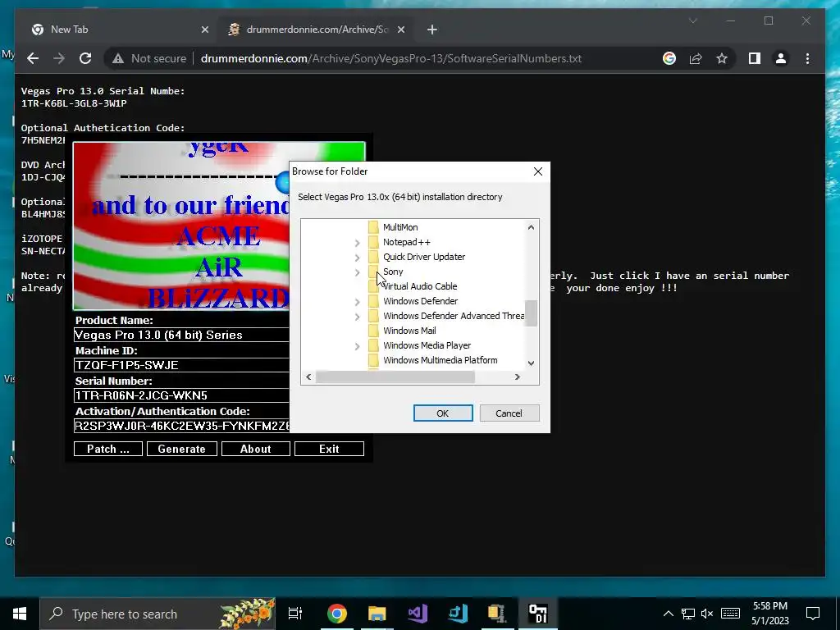Select the Sony folder
840x630 pixels.
click(393, 272)
